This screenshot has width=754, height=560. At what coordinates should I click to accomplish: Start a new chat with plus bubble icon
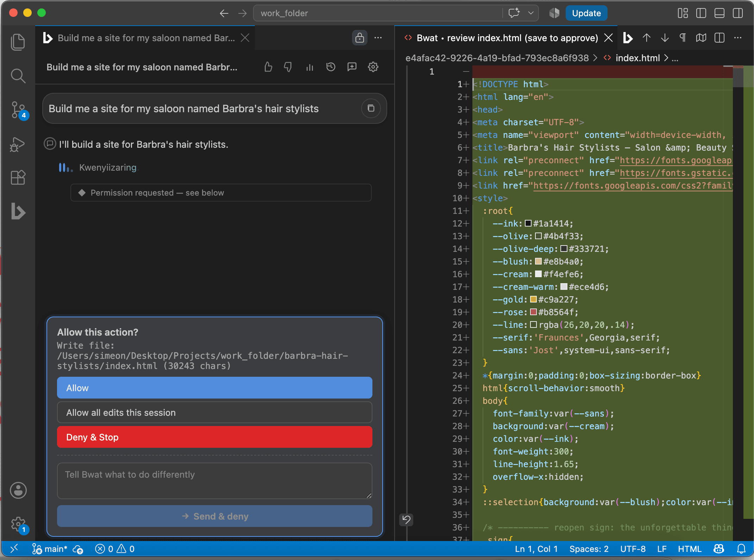coord(352,67)
